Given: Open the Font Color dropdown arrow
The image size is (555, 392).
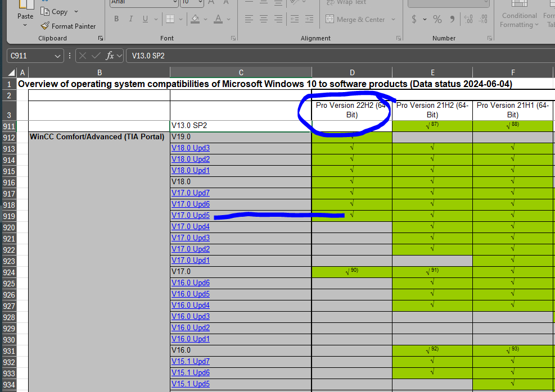Looking at the screenshot, I should point(229,20).
